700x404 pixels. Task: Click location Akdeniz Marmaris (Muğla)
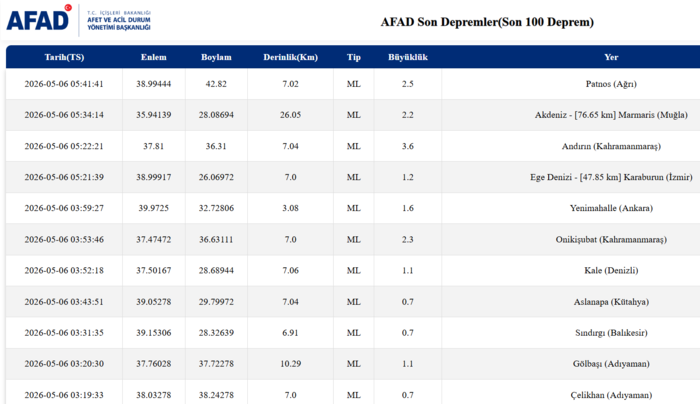(x=611, y=115)
